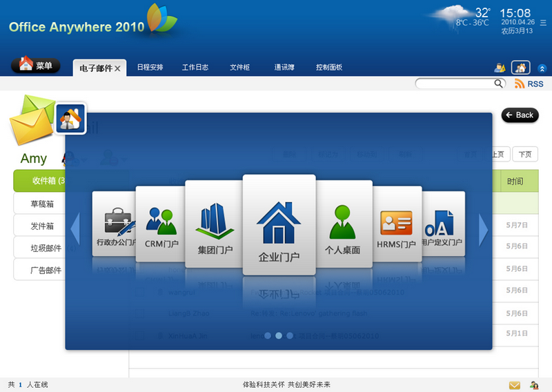Open the CRM门户 people card
Image resolution: width=552 pixels, height=392 pixels.
161,224
